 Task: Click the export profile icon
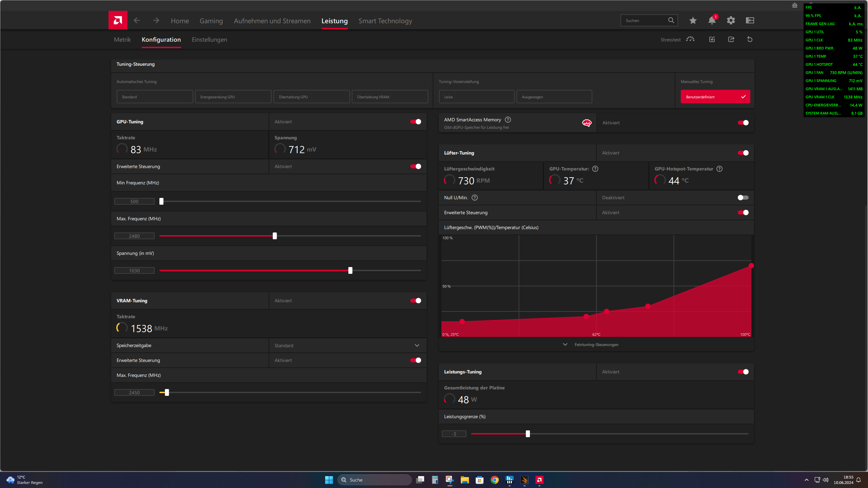click(x=731, y=40)
